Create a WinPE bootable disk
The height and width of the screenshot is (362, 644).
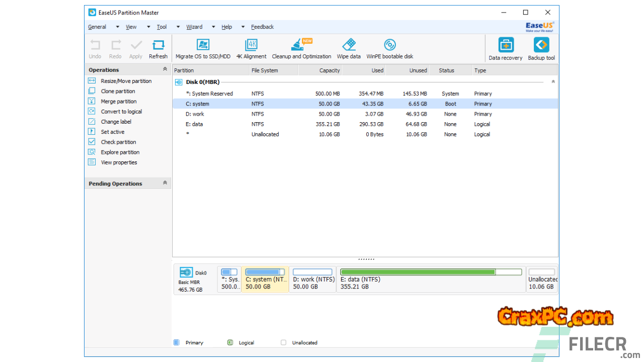pos(389,45)
